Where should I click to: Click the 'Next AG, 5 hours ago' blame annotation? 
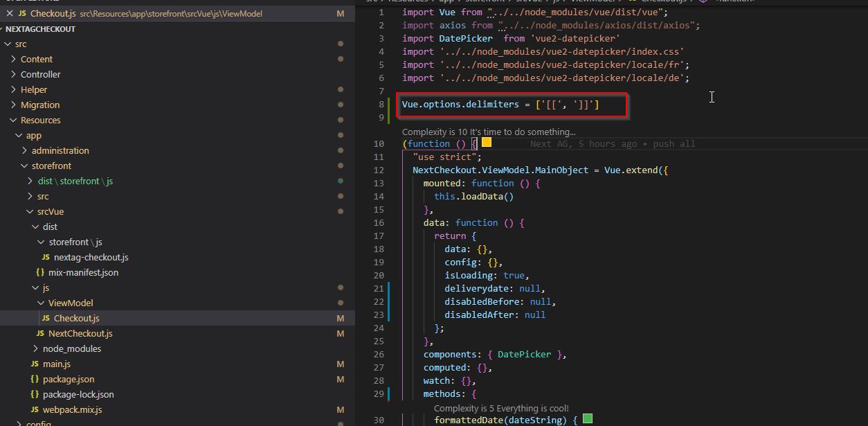tap(613, 143)
